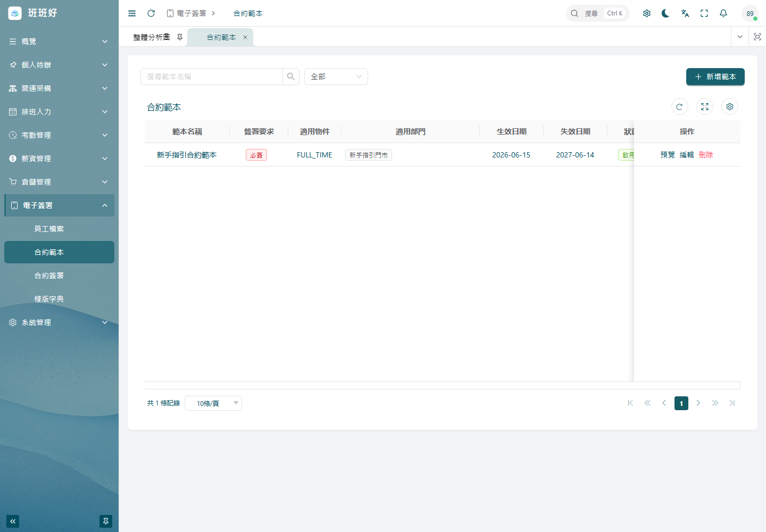Click the FULL_TIME cell
This screenshot has height=532, width=766.
pos(314,155)
